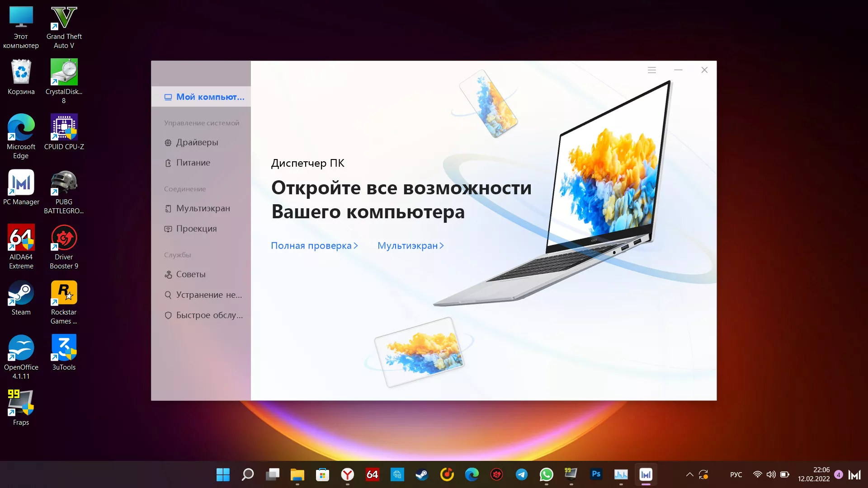Screen dimensions: 868x488
Task: Toggle Быстрое обслуживание option
Action: click(203, 314)
